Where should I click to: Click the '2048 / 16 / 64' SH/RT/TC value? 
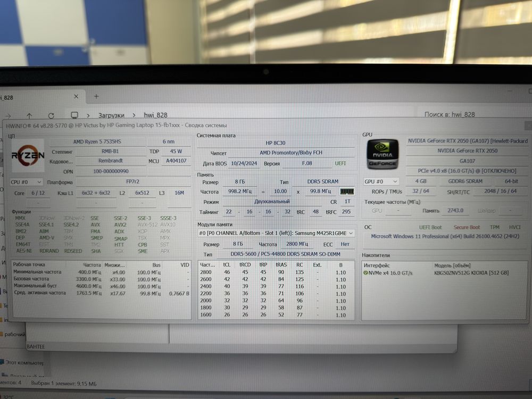click(x=501, y=192)
